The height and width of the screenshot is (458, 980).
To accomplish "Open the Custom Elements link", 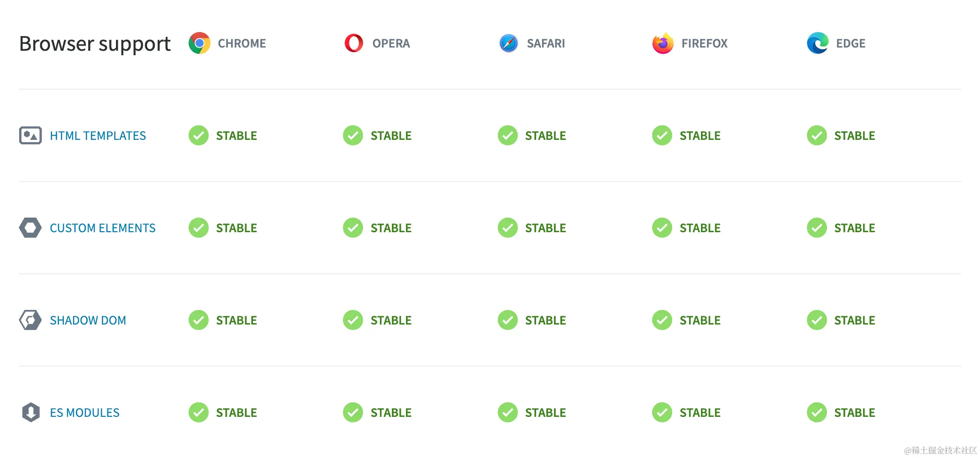I will click(x=102, y=228).
